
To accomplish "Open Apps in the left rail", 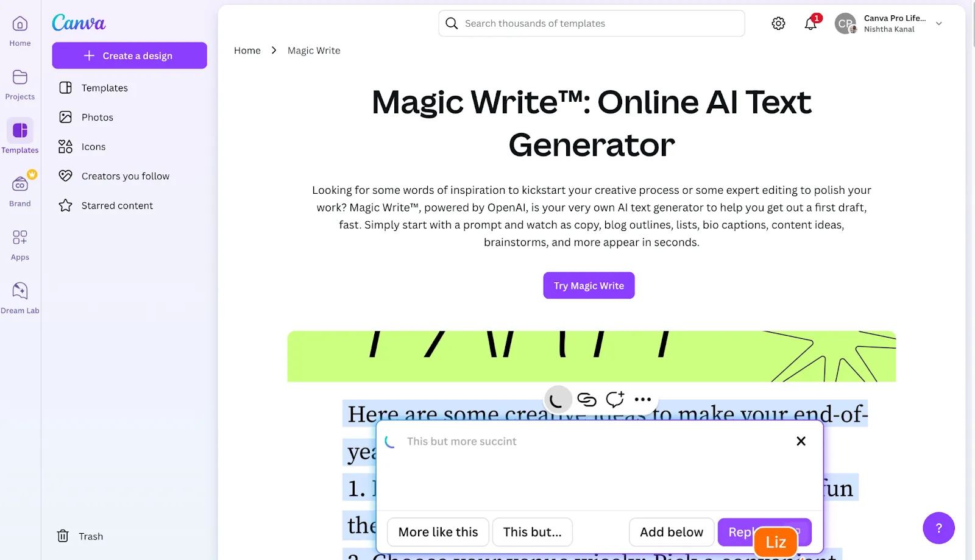I will point(20,244).
